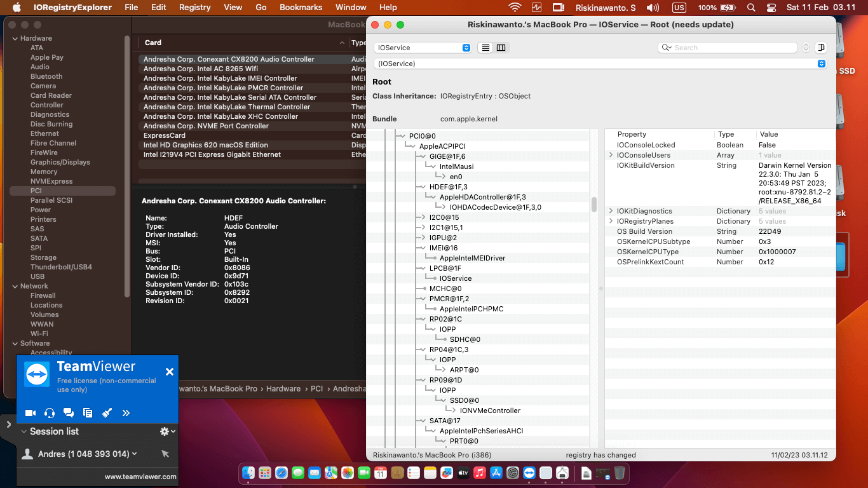
Task: Open TeamViewer session settings gear dropdown
Action: click(168, 431)
